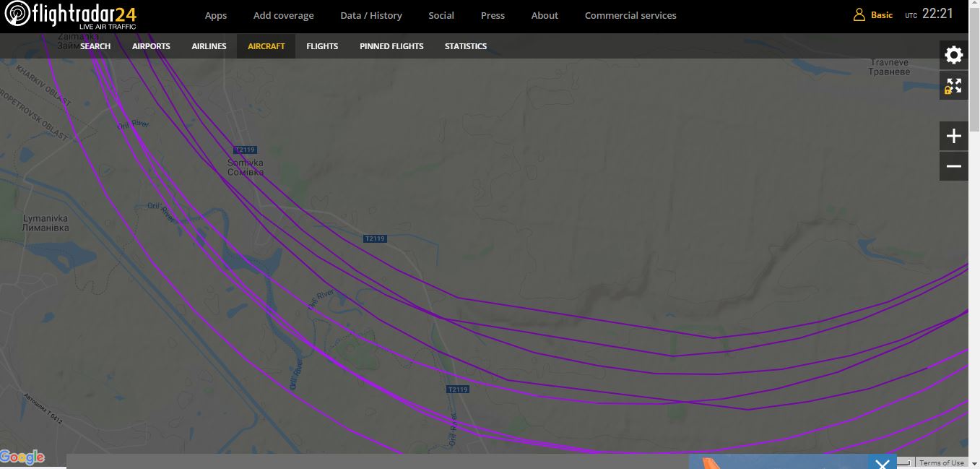Click the Basic user account icon
Screen dimensions: 980x469
click(859, 15)
